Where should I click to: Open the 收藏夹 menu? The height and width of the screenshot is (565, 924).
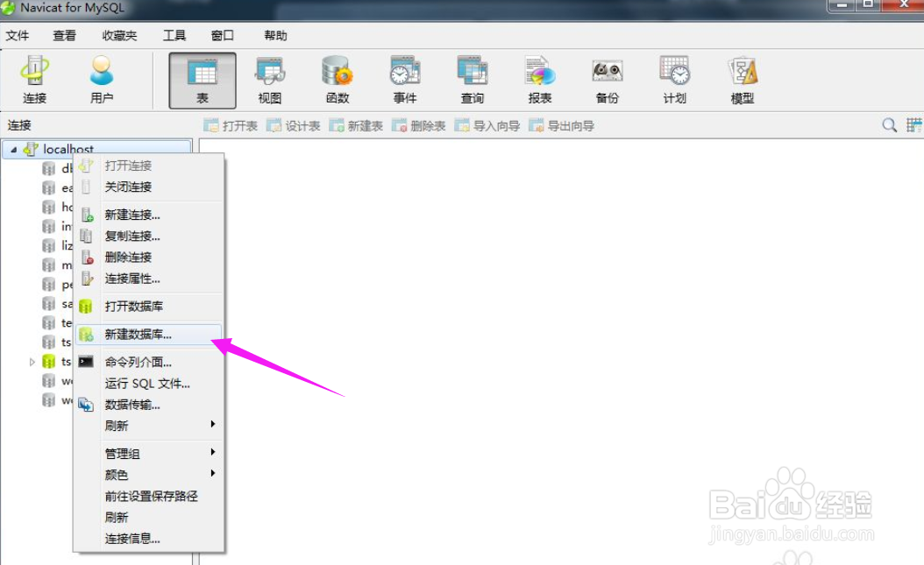click(x=119, y=35)
